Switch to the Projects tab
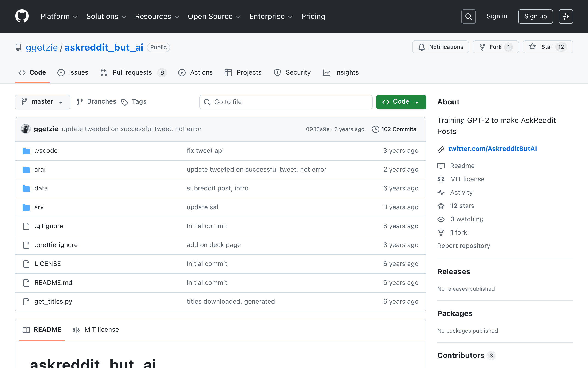Viewport: 588px width, 368px height. (243, 72)
